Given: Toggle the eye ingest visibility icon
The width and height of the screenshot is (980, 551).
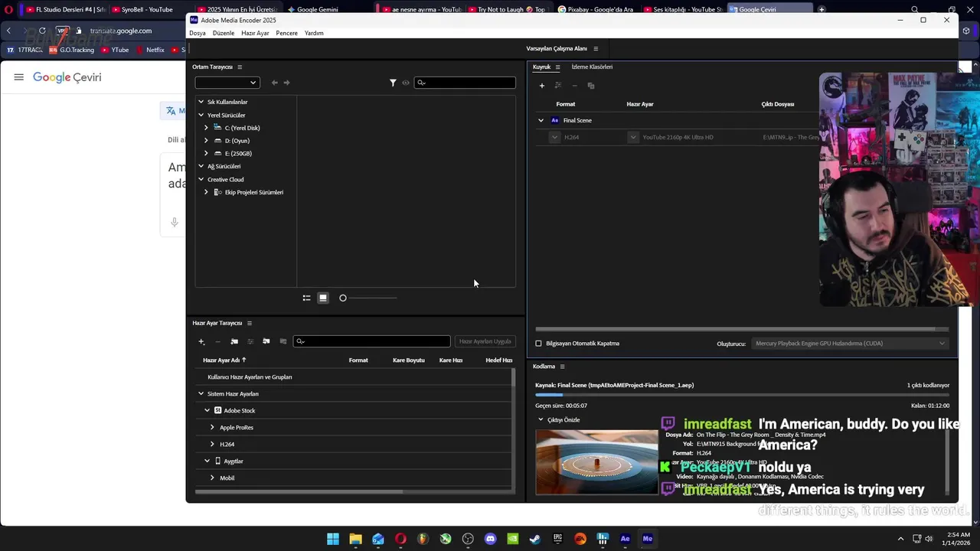Looking at the screenshot, I should pos(406,83).
